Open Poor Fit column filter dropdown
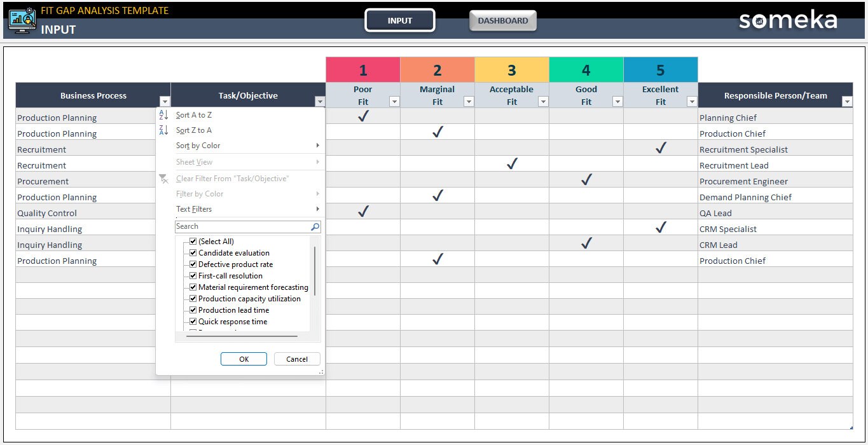 point(394,102)
